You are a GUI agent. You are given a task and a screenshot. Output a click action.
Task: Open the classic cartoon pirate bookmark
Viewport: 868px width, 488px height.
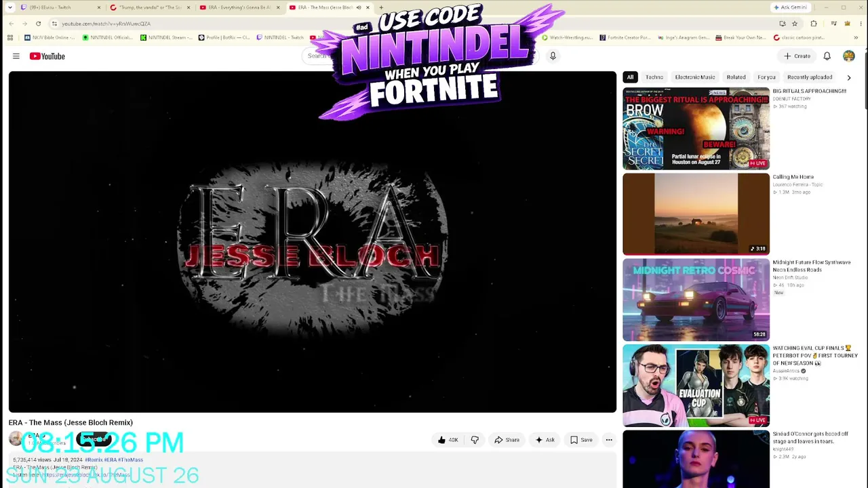799,37
